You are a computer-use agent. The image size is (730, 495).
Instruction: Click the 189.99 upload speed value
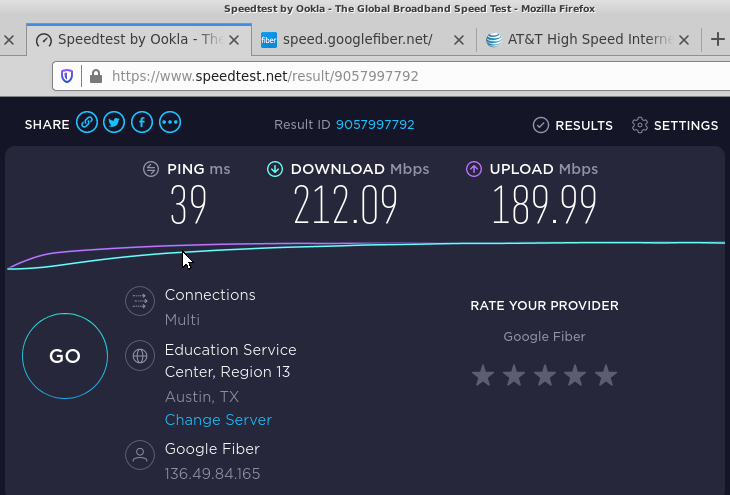pyautogui.click(x=544, y=205)
